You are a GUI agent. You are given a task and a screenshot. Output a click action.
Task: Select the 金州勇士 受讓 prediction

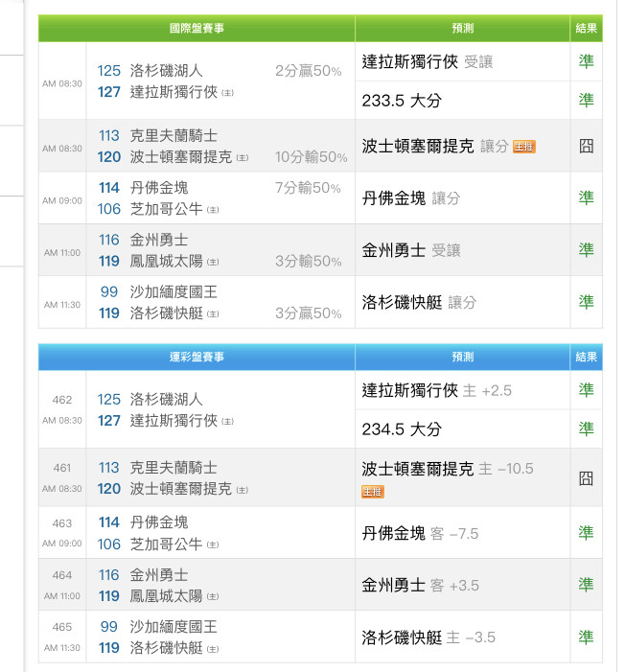[411, 250]
